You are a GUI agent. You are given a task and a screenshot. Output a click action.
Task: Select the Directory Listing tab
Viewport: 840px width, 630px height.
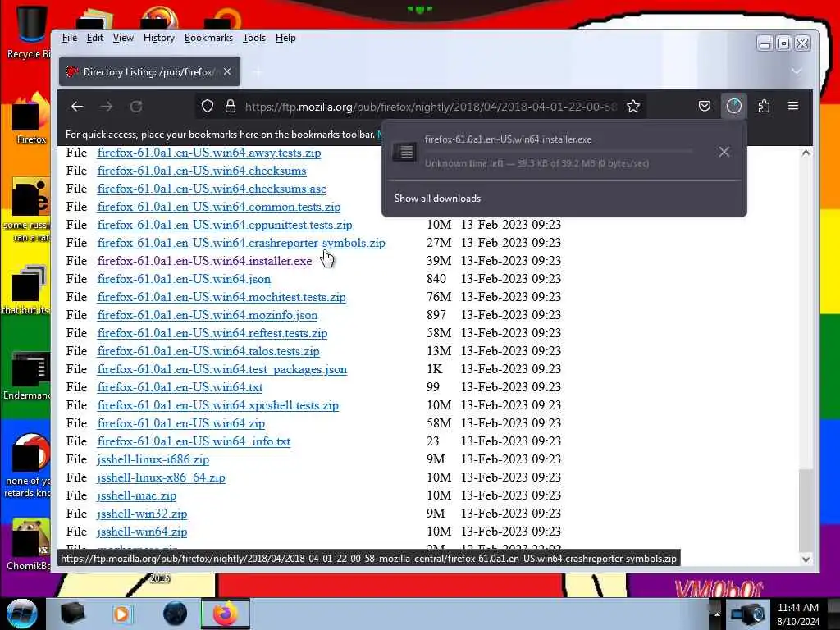pos(149,71)
